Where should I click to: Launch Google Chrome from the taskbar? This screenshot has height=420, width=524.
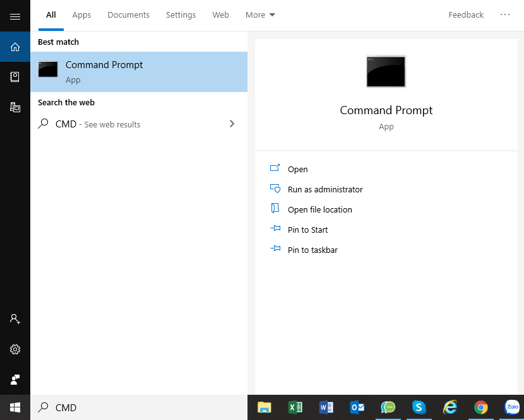481,407
